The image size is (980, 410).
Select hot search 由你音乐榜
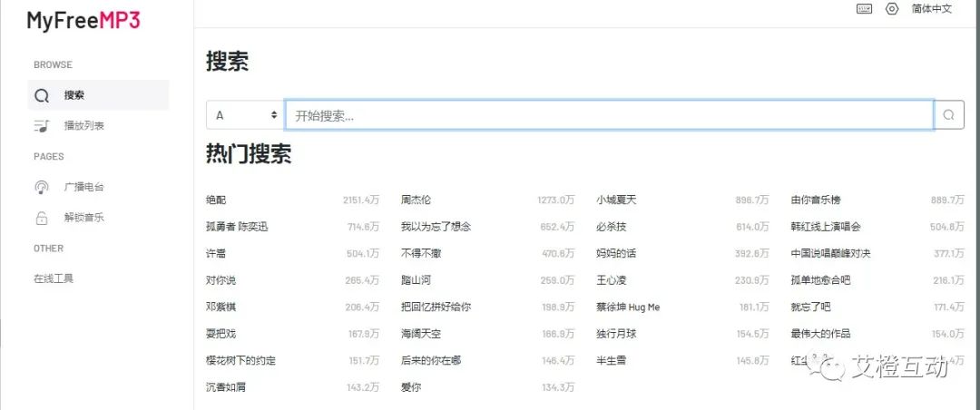[x=817, y=200]
